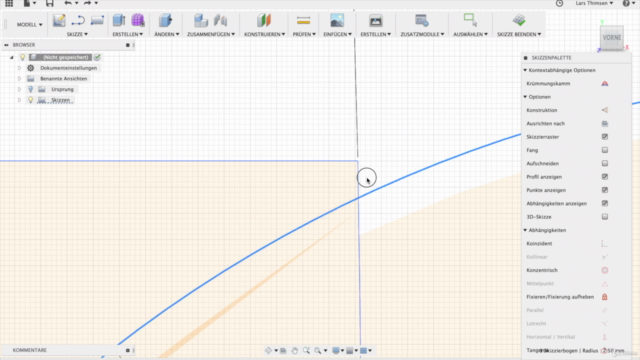640x360 pixels.
Task: Open the data panel grid icon
Action: coord(9,3)
